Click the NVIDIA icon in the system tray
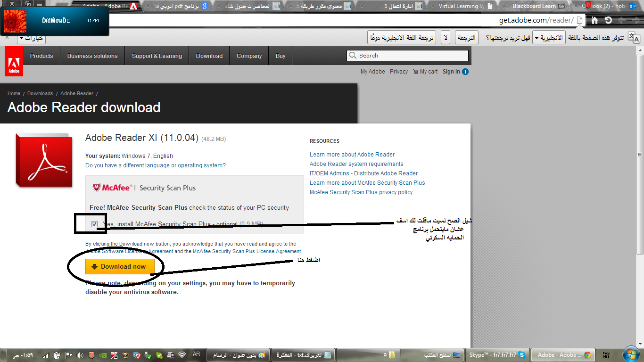This screenshot has width=644, height=362. click(x=102, y=355)
